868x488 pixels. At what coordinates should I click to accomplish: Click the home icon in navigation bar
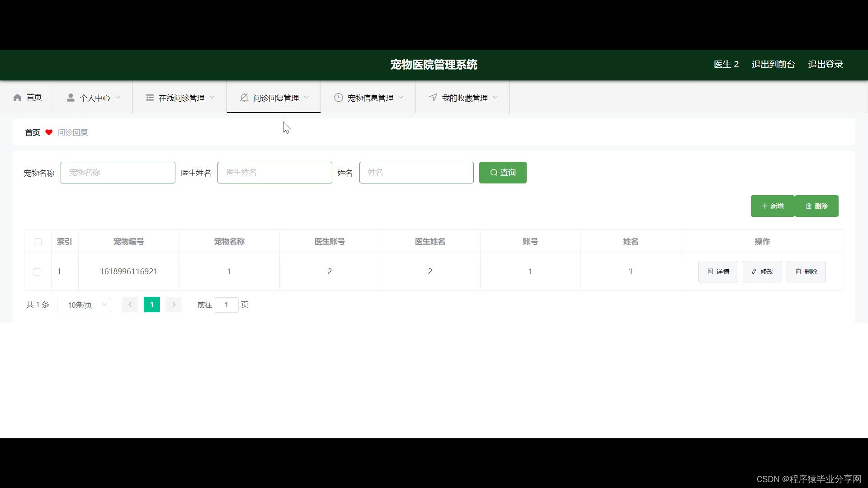point(18,98)
